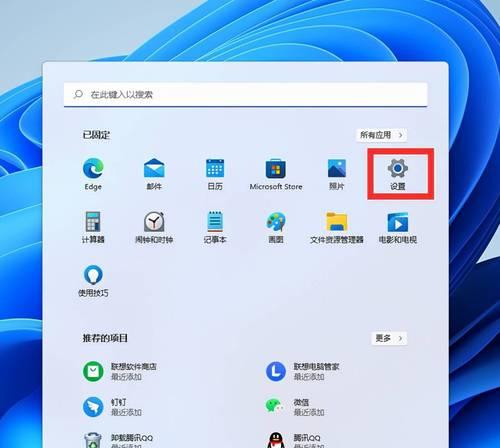Image resolution: width=500 pixels, height=448 pixels.
Task: Launch the 画图 paint app
Action: (x=276, y=227)
